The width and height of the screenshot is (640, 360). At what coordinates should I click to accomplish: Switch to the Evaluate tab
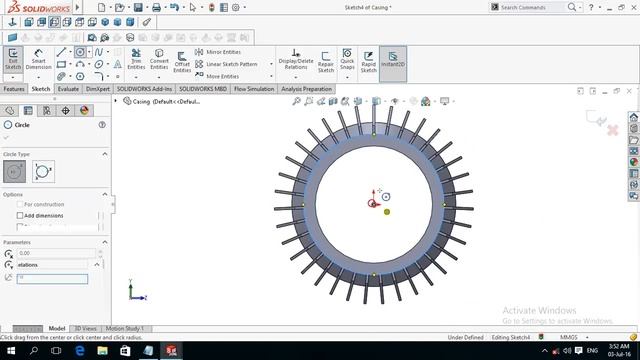(68, 89)
